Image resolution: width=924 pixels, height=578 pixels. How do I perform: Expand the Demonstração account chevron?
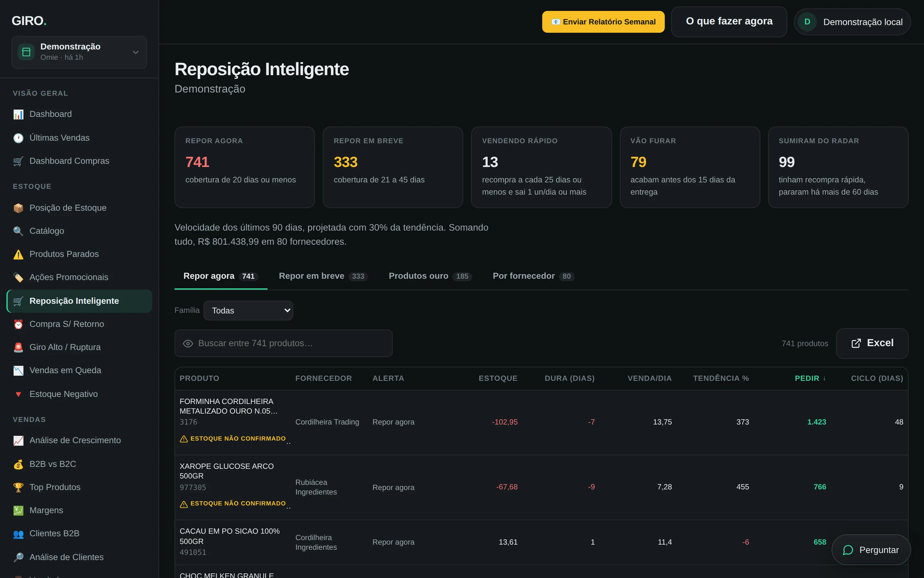click(135, 52)
